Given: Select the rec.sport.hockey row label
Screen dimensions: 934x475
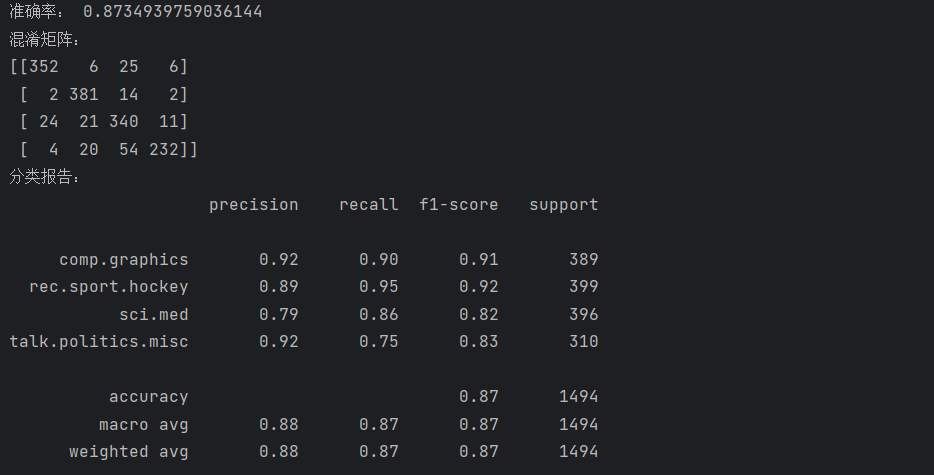Looking at the screenshot, I should 109,287.
